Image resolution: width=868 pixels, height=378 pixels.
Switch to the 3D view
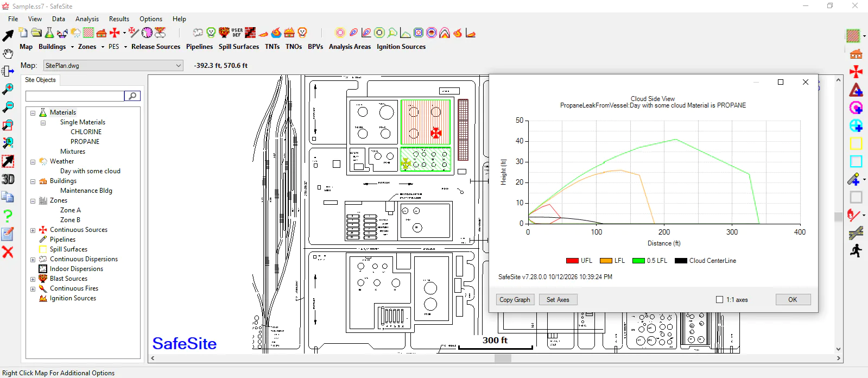point(8,179)
